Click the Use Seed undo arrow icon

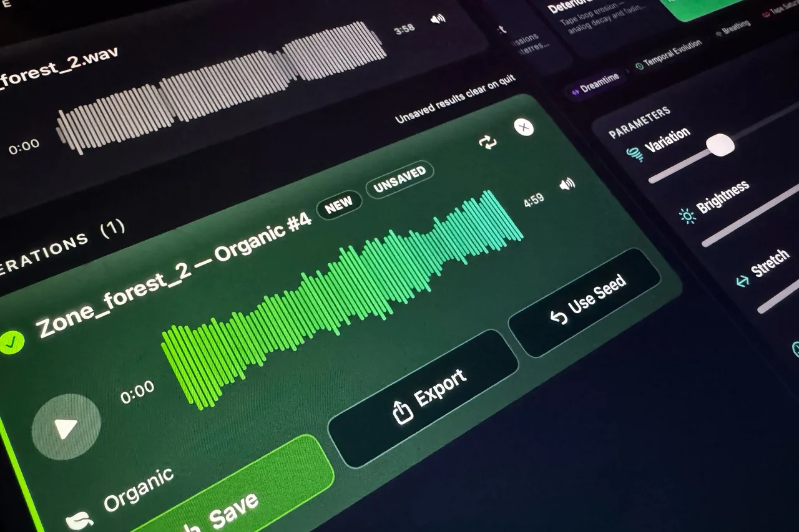point(558,317)
